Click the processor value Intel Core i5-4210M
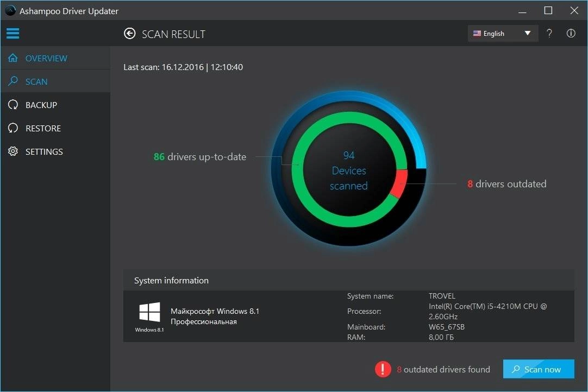Screen dimensions: 588x392 point(487,311)
